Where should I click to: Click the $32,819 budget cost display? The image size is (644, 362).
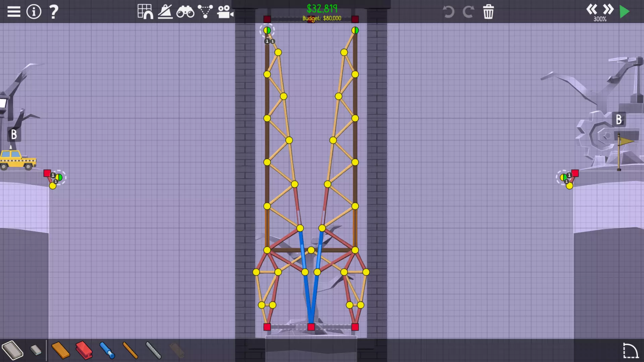pyautogui.click(x=322, y=8)
